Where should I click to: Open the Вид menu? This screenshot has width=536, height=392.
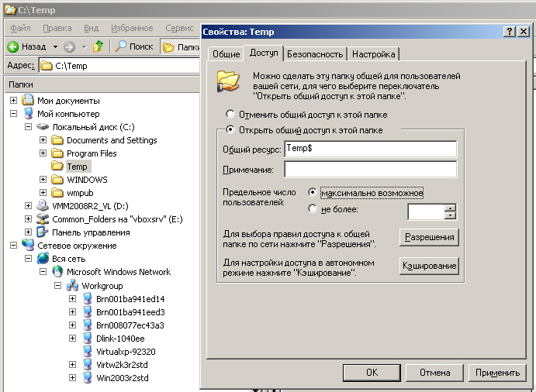pyautogui.click(x=91, y=28)
